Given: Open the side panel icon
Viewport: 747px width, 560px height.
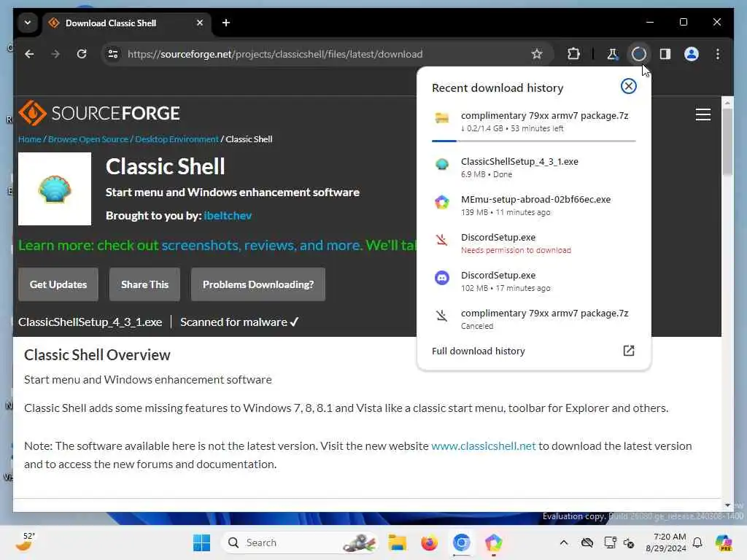Looking at the screenshot, I should [x=665, y=54].
